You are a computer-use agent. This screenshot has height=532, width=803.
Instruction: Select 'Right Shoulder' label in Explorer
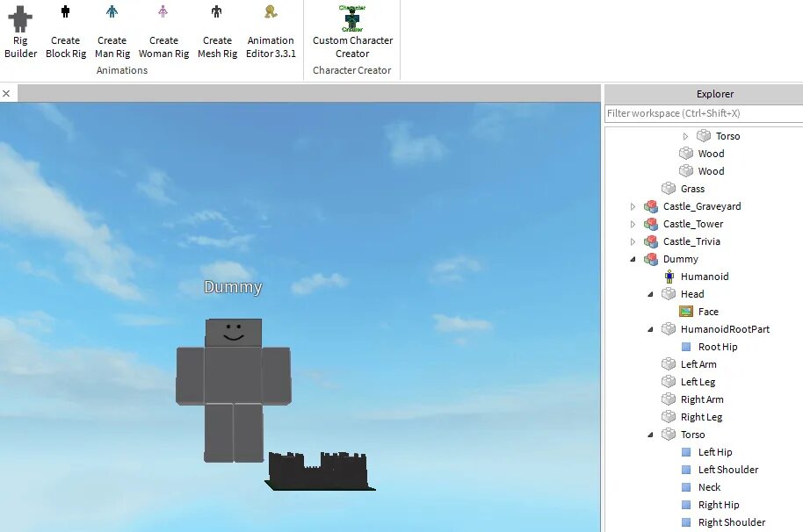click(x=732, y=522)
